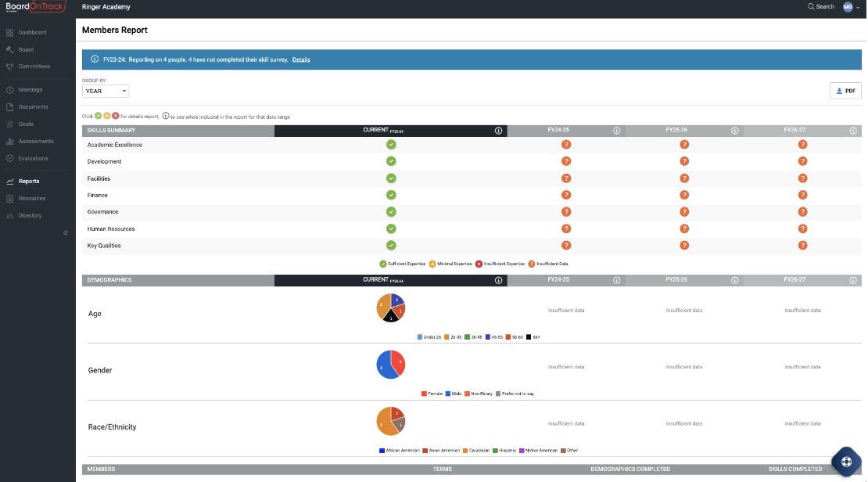
Task: Open the GROUP BY dropdown showing YEAR
Action: (x=104, y=91)
